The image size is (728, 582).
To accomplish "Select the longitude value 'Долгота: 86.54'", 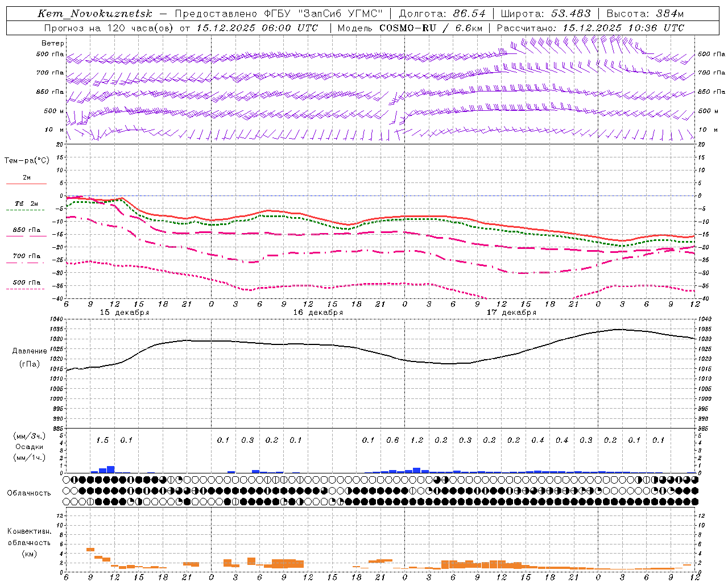I will pos(442,14).
